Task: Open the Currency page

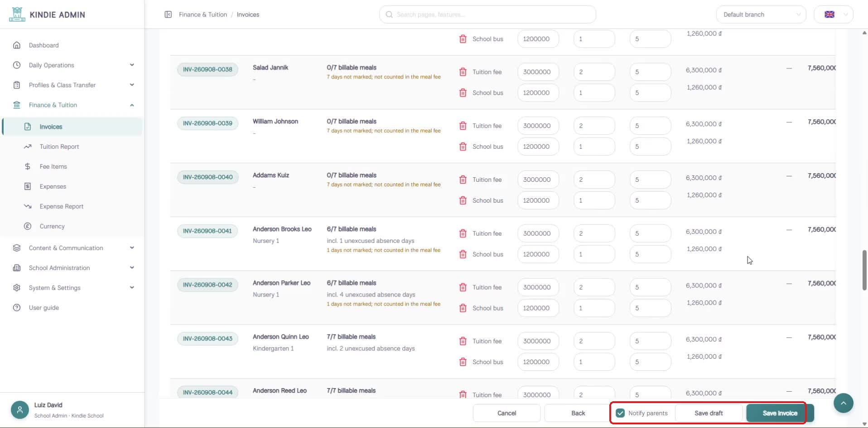Action: coord(72,226)
